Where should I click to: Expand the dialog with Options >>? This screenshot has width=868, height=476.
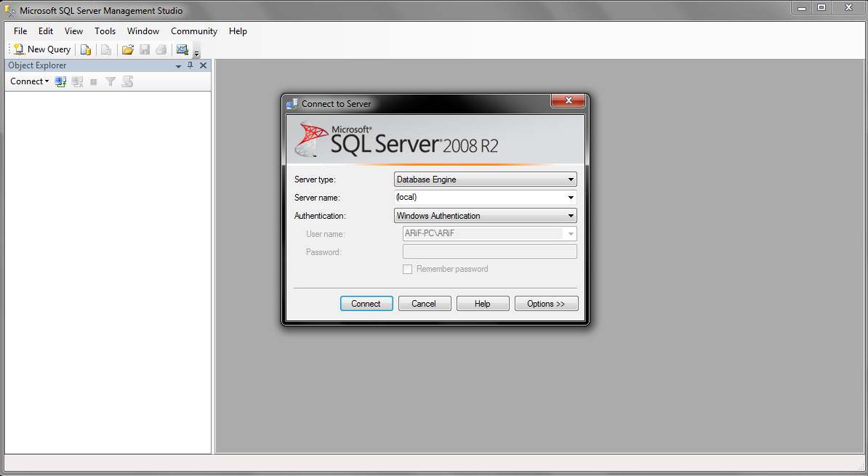tap(547, 303)
